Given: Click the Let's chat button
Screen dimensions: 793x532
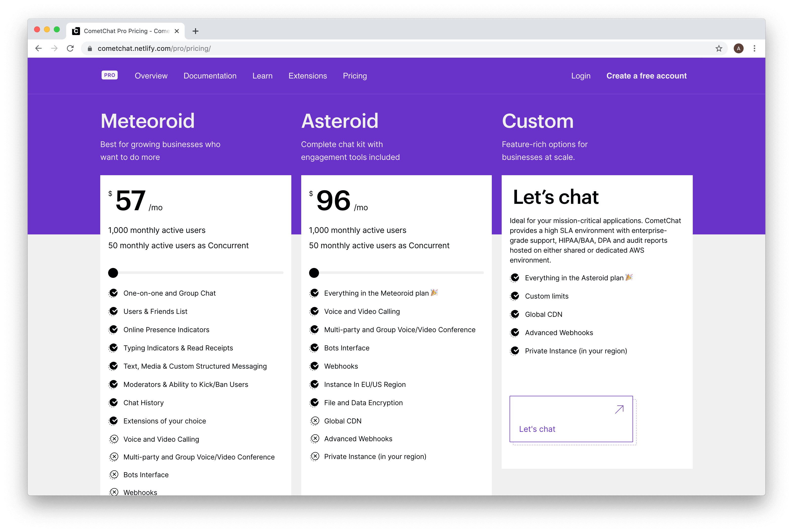Looking at the screenshot, I should point(571,419).
